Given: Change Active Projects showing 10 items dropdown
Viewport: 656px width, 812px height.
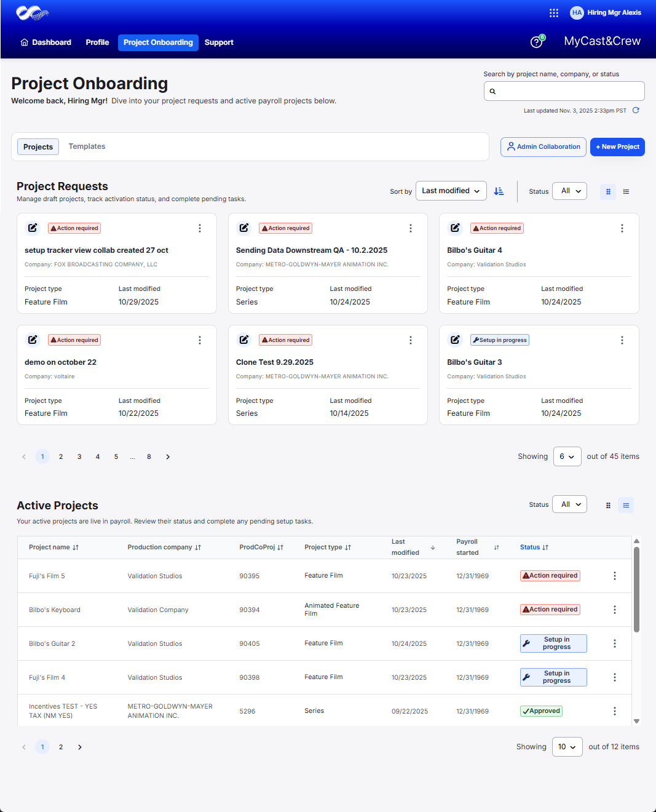Looking at the screenshot, I should 567,747.
